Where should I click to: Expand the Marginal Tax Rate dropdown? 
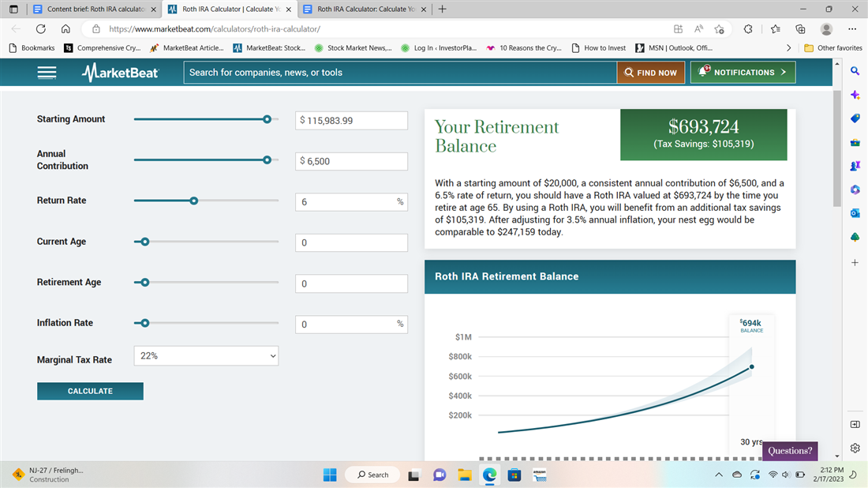tap(206, 356)
